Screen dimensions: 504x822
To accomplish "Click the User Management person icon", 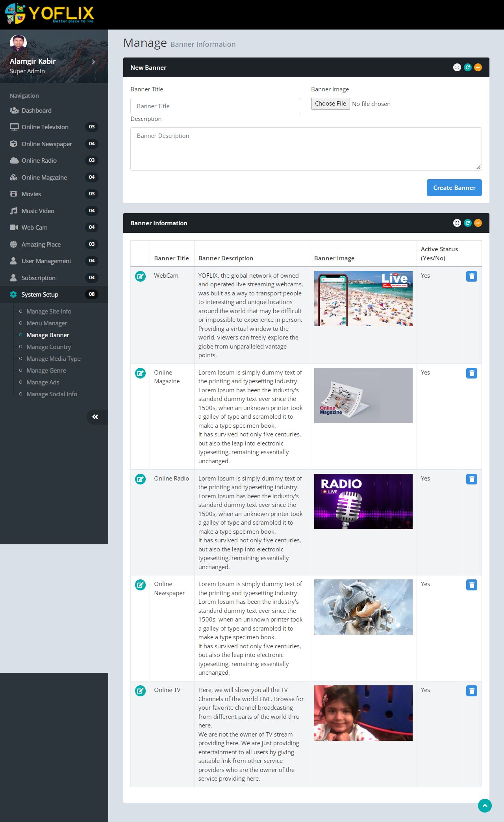I will pos(13,261).
